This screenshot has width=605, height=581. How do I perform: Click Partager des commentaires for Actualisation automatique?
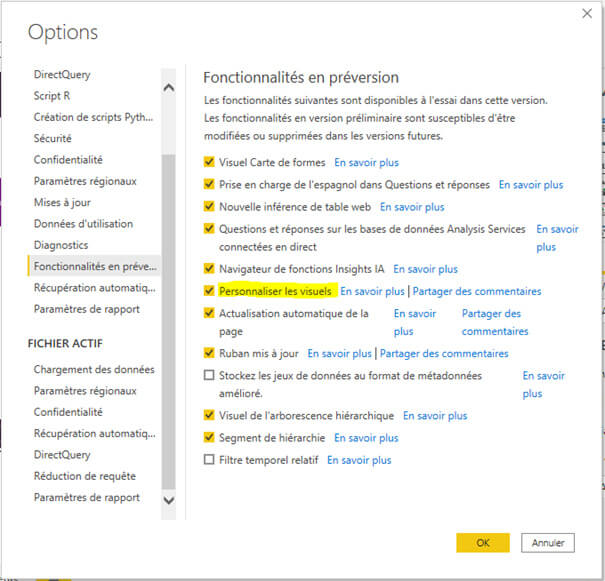point(495,322)
